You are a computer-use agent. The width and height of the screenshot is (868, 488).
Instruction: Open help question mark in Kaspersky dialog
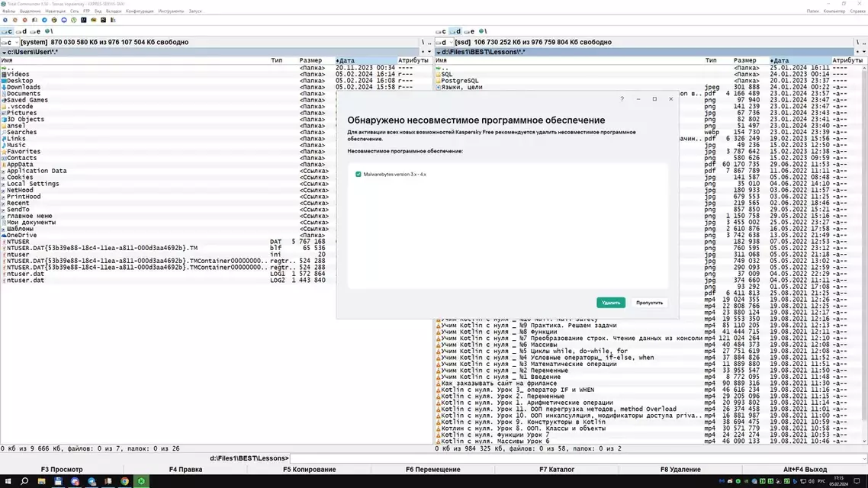[x=622, y=99]
